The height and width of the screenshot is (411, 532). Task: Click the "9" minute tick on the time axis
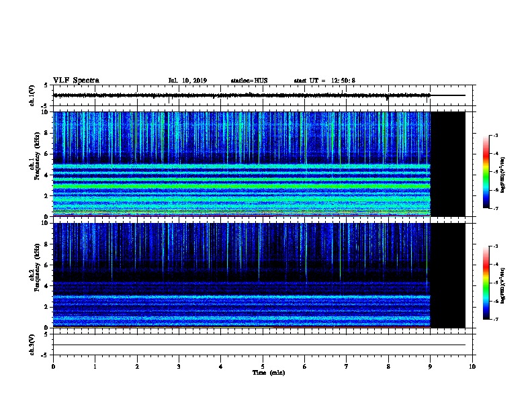coord(430,367)
